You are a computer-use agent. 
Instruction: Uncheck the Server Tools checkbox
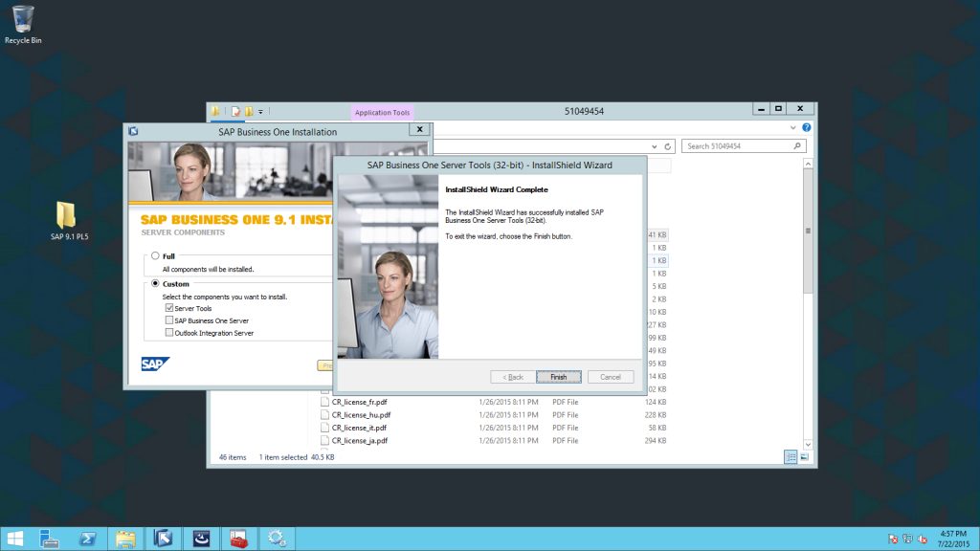169,308
